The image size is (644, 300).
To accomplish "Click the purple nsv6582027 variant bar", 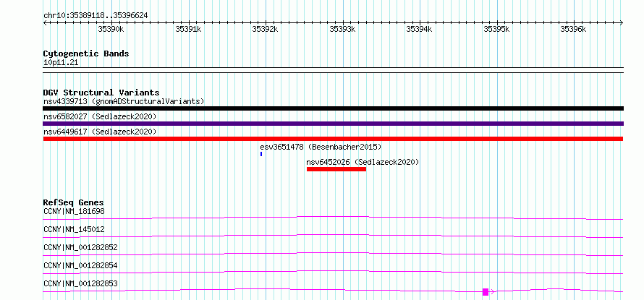I will click(x=333, y=124).
